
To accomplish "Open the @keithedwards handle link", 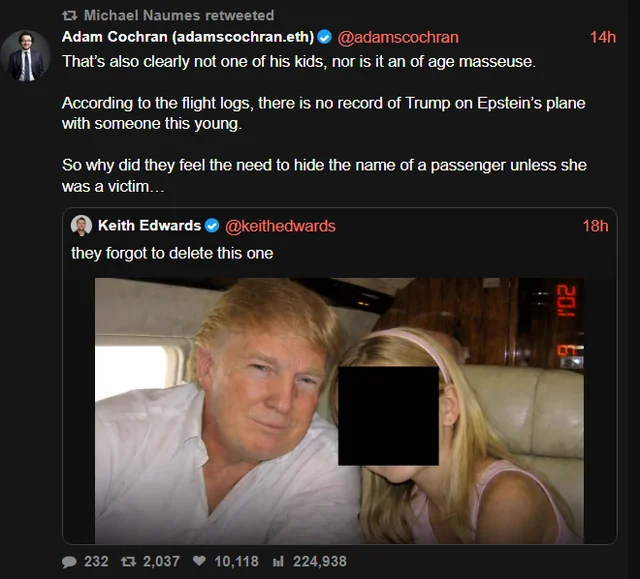I will pyautogui.click(x=280, y=226).
